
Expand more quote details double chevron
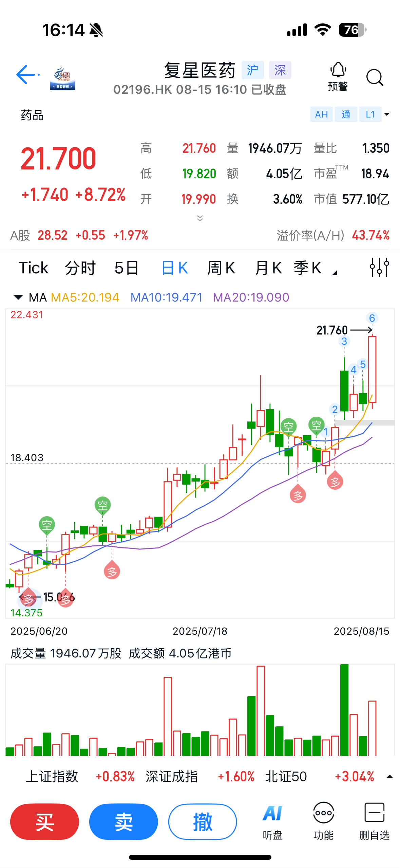[x=200, y=218]
